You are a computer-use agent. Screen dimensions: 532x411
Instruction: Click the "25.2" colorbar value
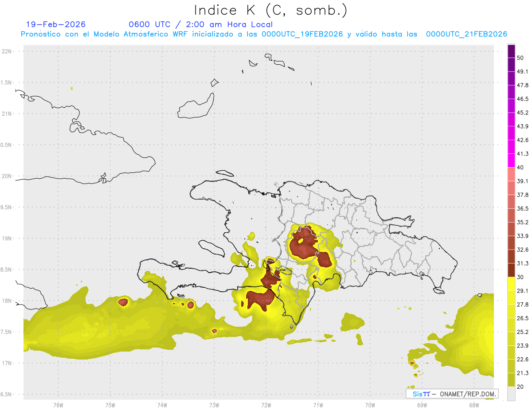(x=523, y=332)
